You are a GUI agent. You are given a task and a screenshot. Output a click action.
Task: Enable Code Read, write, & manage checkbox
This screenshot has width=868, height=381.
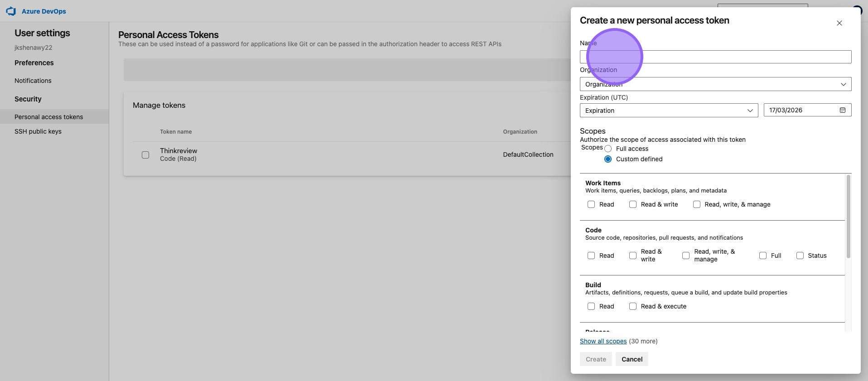(x=686, y=256)
